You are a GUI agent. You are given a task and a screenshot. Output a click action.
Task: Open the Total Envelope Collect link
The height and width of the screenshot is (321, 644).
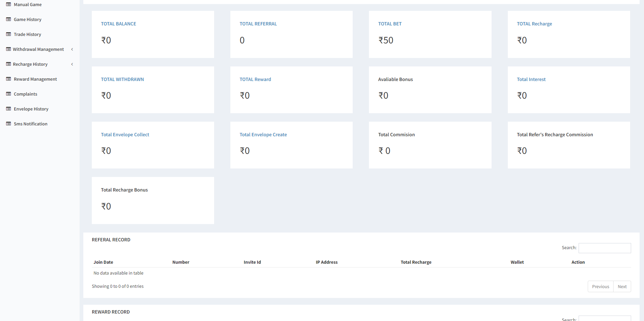coord(125,135)
